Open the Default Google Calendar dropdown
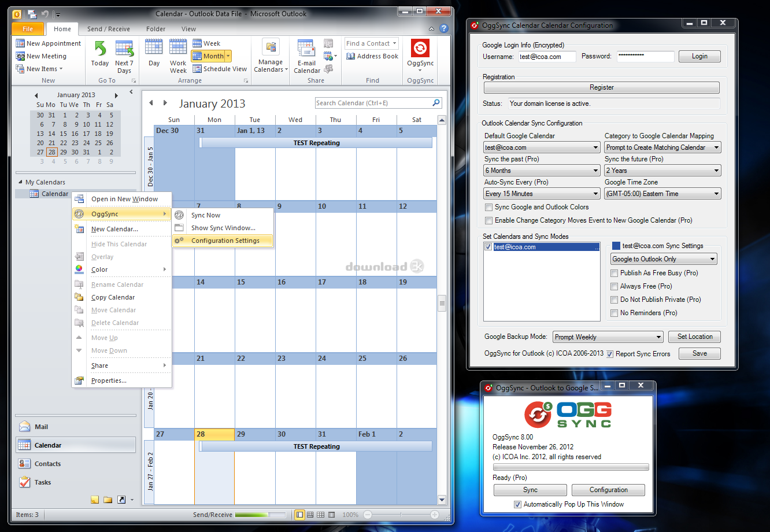The image size is (770, 532). [542, 147]
